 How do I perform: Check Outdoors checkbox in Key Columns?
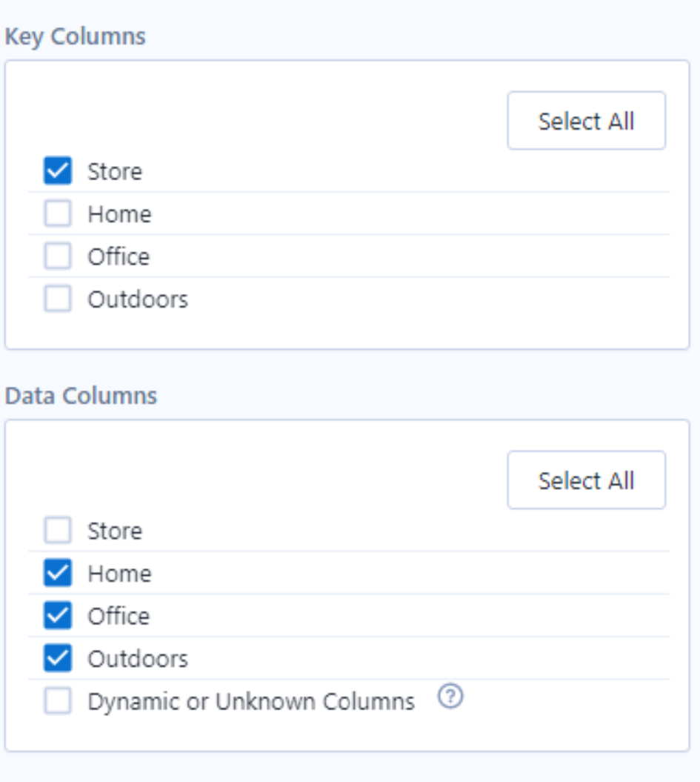58,299
